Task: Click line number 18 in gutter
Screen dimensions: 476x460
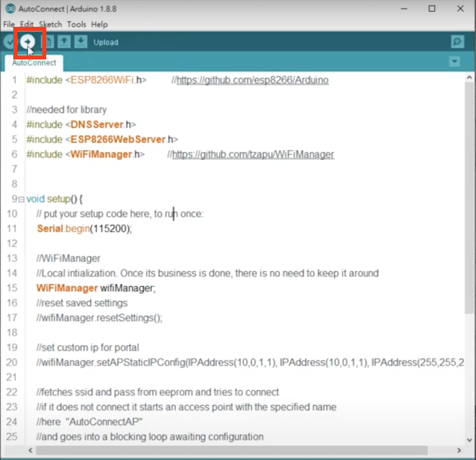Action: tap(12, 332)
